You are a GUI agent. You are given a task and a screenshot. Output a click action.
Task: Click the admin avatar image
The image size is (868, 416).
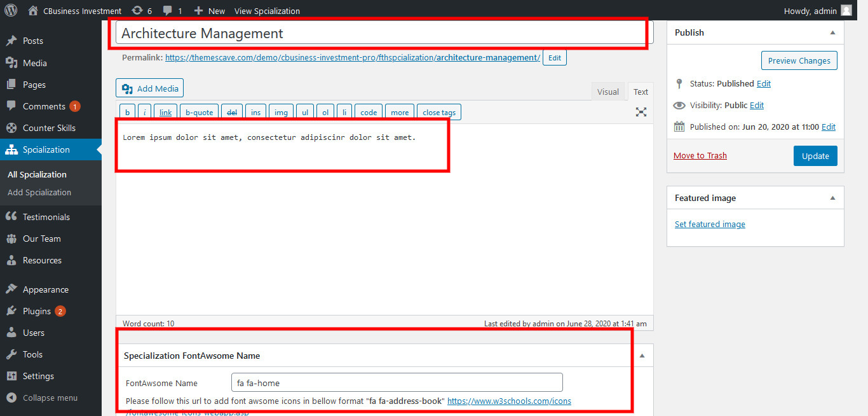click(x=846, y=10)
